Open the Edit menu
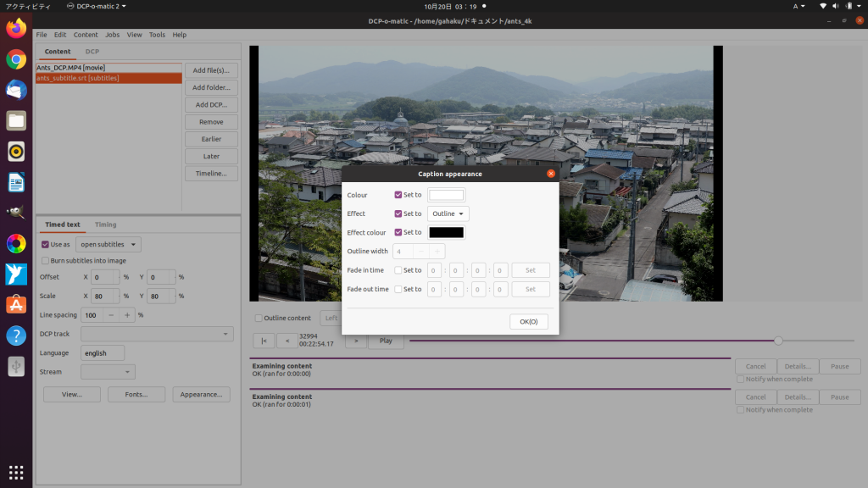 click(60, 34)
